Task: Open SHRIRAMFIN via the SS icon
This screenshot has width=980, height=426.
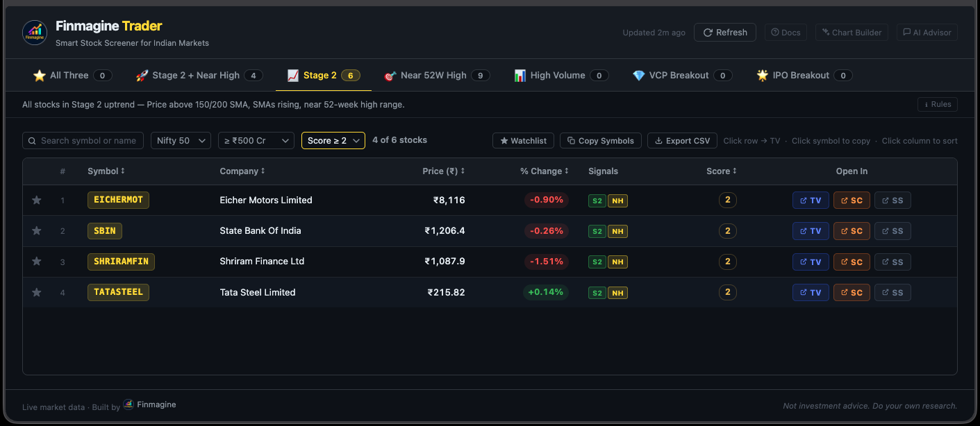Action: 892,262
